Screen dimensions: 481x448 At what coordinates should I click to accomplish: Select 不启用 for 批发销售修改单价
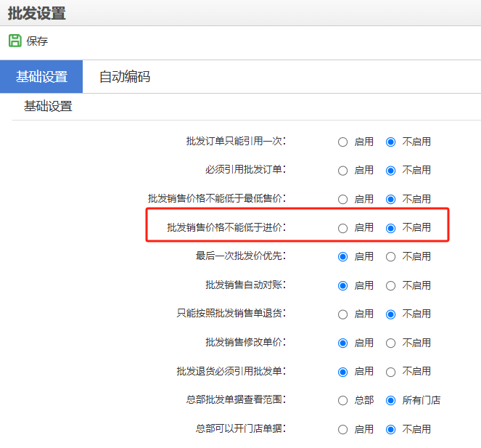390,343
